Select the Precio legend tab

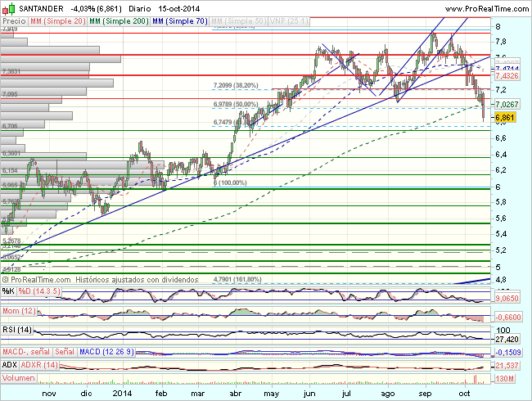[14, 21]
